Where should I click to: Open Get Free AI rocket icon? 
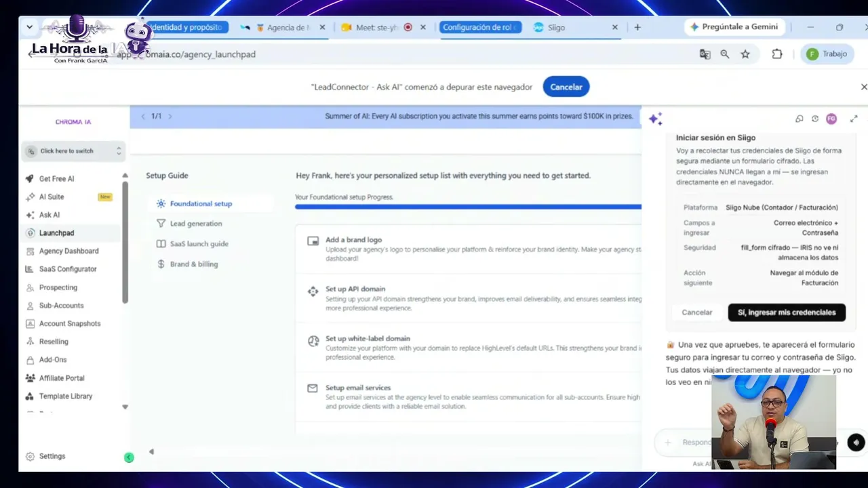(30, 179)
